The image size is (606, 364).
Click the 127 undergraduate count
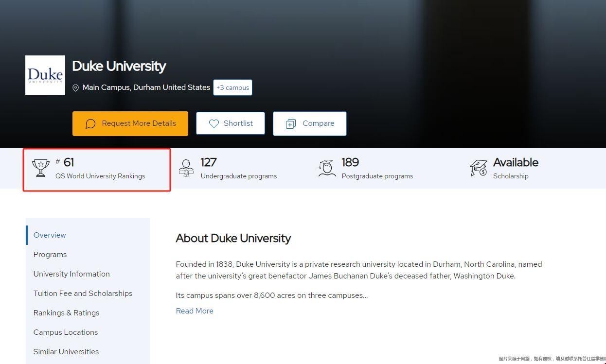tap(209, 162)
